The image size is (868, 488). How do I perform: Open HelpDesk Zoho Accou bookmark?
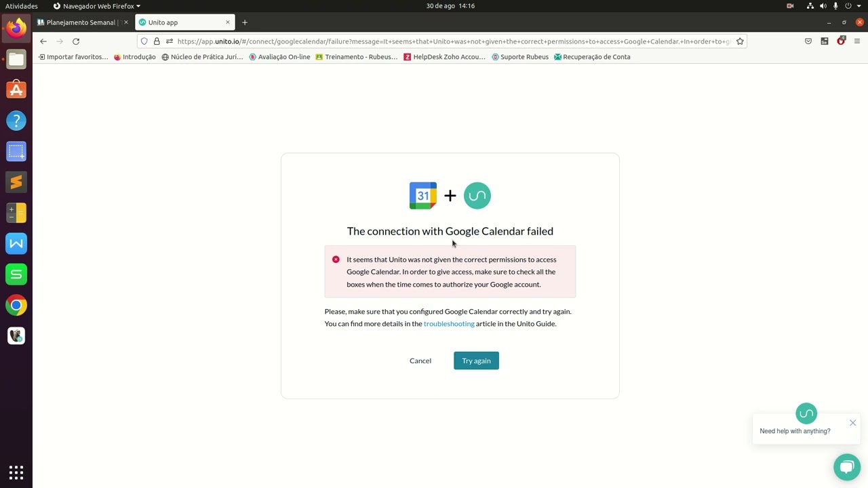point(444,57)
